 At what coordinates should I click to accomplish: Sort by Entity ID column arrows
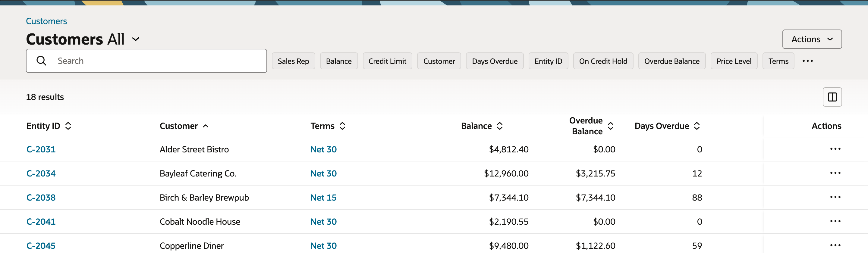tap(68, 126)
